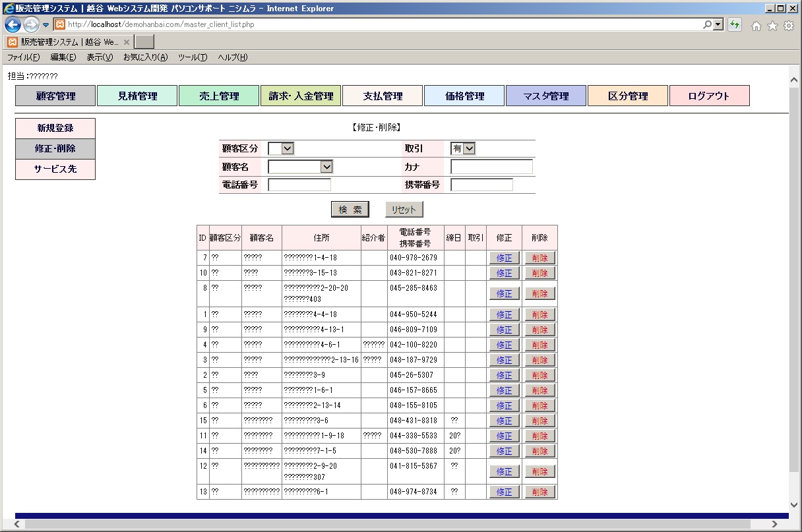Screen dimensions: 802x532
Task: Close the 販売管理システム browser tab
Action: [x=127, y=42]
